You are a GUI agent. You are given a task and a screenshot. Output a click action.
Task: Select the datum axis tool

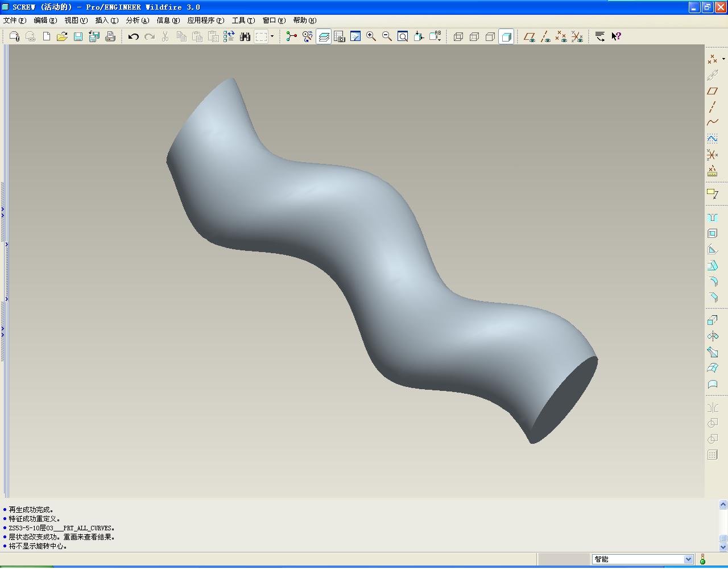pyautogui.click(x=712, y=107)
